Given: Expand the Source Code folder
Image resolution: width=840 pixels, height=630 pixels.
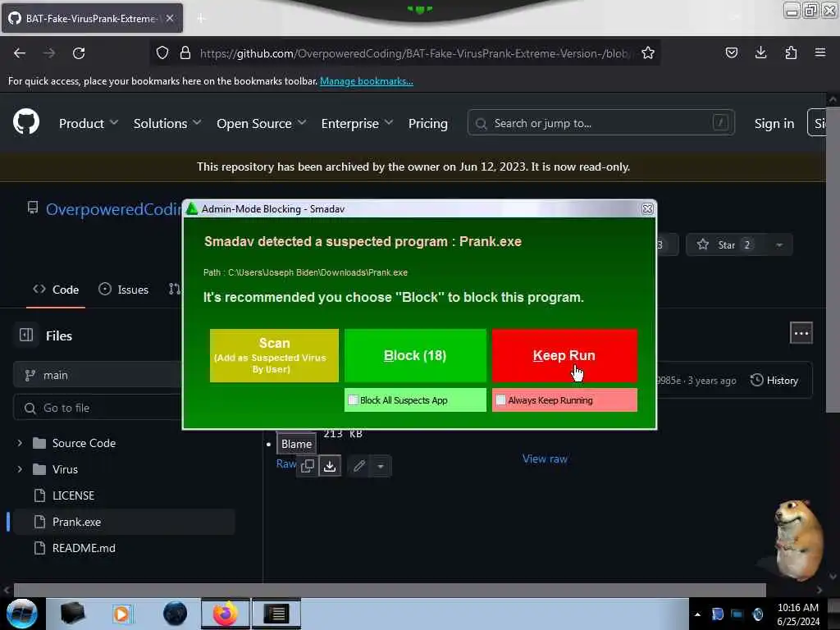Looking at the screenshot, I should [20, 443].
